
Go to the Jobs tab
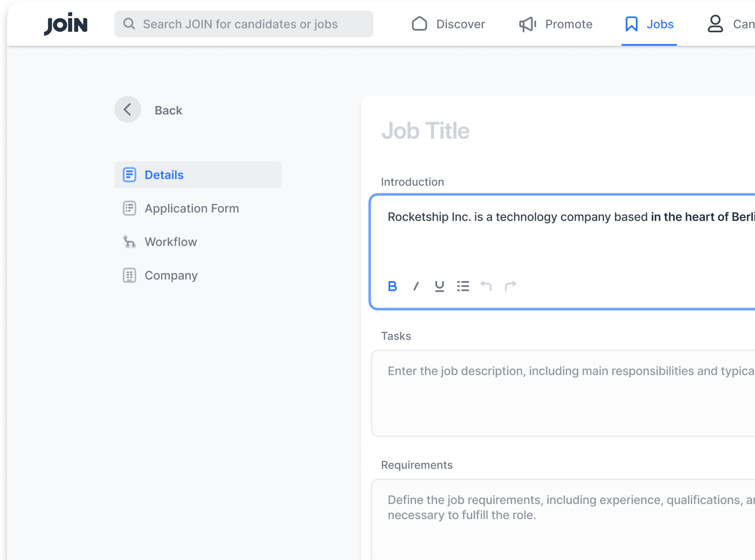(649, 24)
